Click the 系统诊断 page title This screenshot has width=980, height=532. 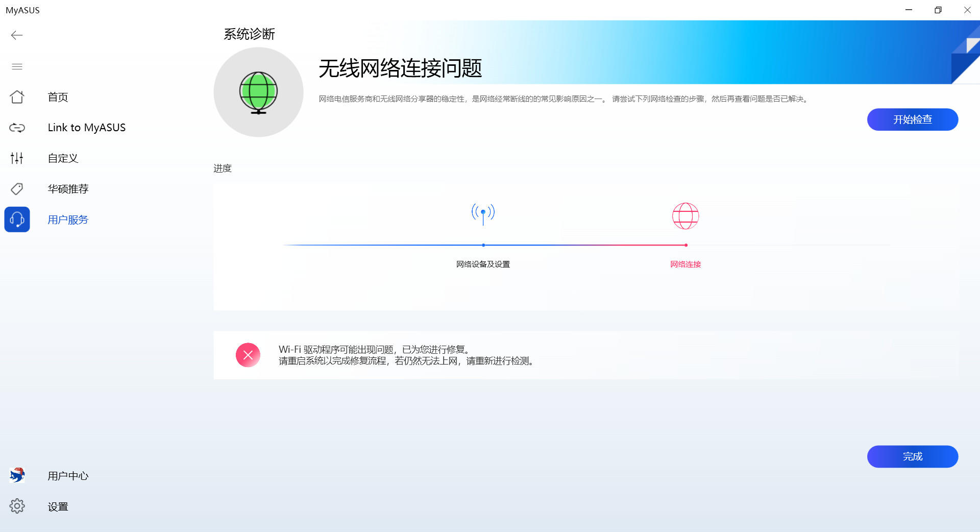[x=249, y=34]
